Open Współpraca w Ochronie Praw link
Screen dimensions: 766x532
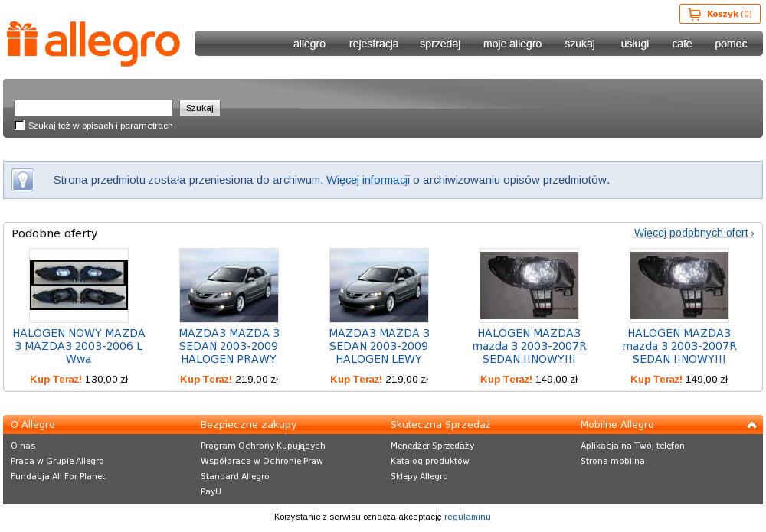click(x=262, y=461)
